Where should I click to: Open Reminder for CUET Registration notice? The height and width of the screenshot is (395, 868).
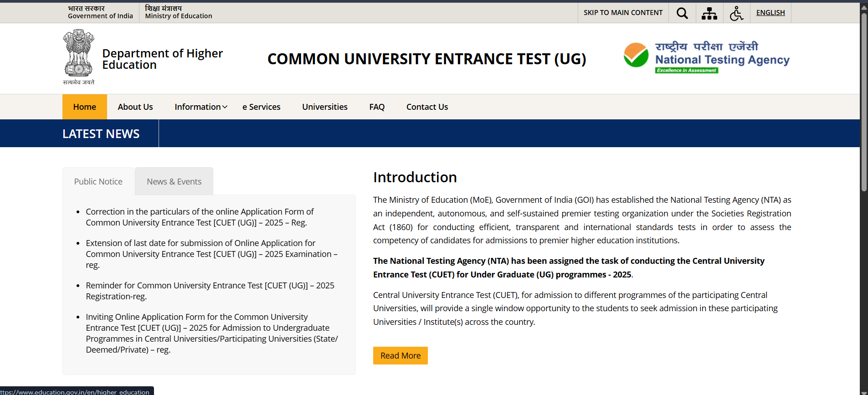pyautogui.click(x=210, y=291)
